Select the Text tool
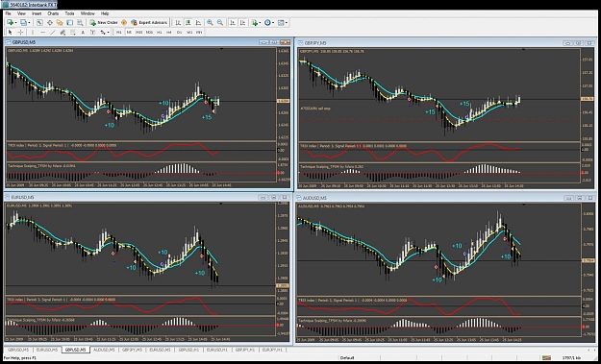Screen dimensions: 601x364 pos(83,33)
